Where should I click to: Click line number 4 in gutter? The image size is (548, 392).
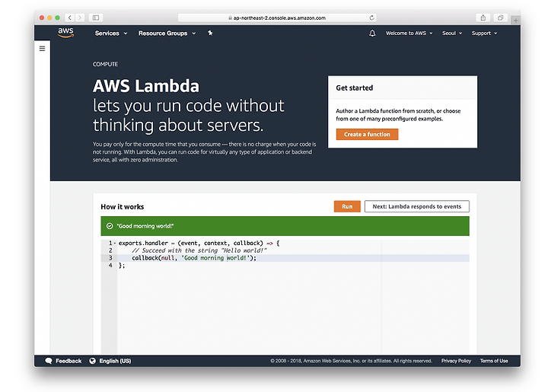(110, 266)
